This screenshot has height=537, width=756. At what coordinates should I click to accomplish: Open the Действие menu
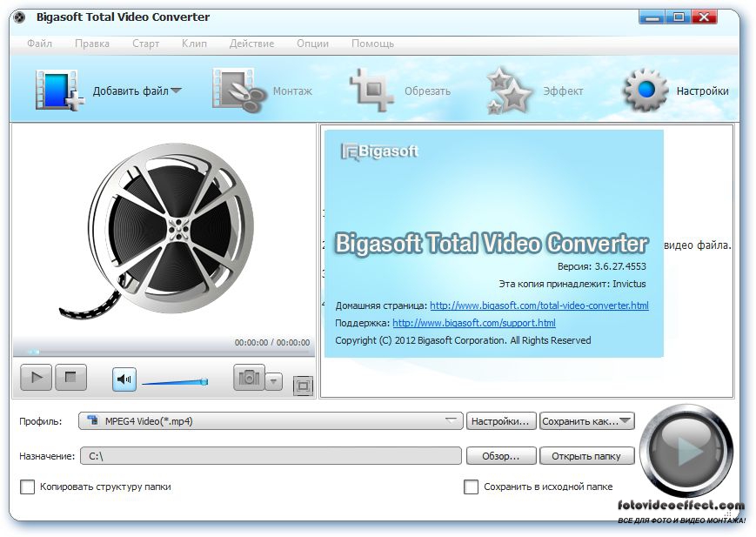click(251, 44)
